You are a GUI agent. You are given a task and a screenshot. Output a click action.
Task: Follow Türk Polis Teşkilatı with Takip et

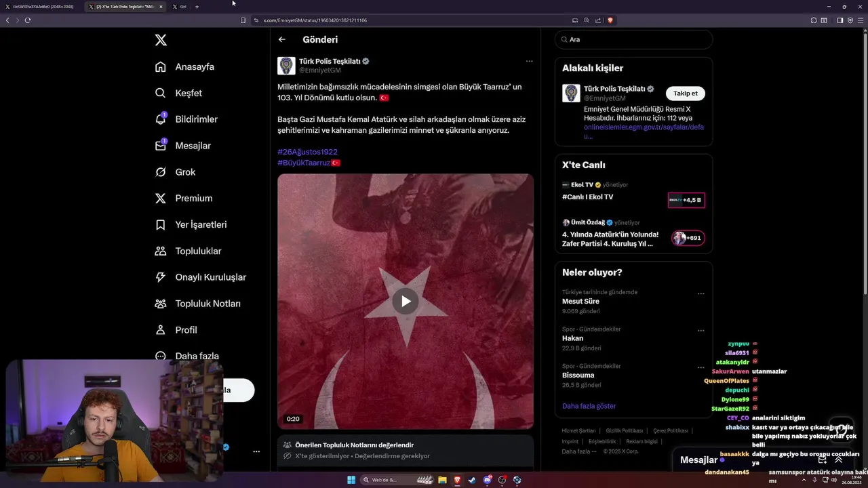click(685, 94)
